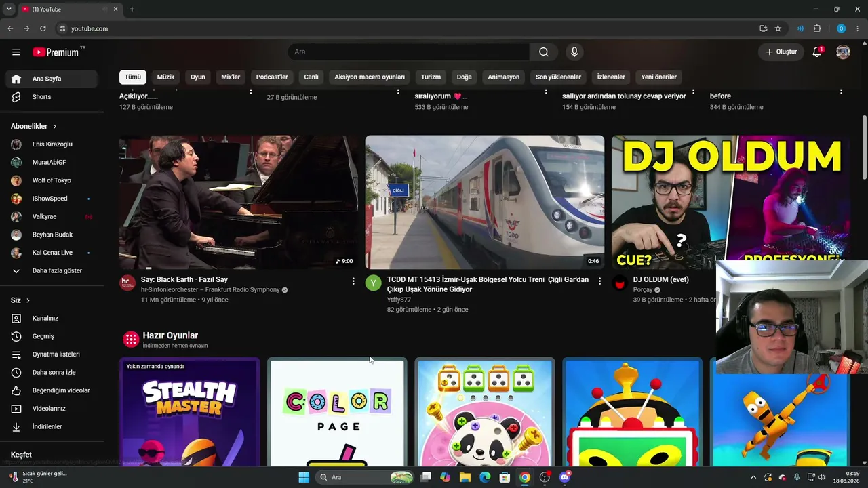Go to Ana Sayfa in the sidebar
The image size is (868, 488).
52,79
